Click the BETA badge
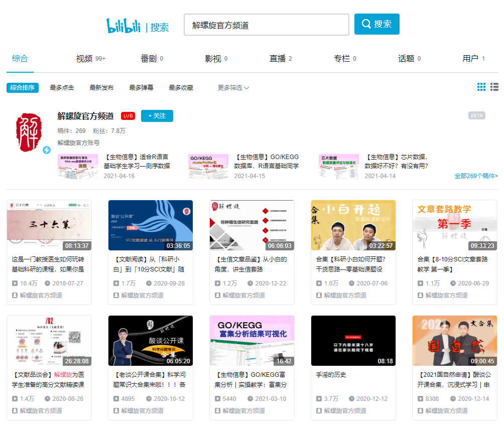504x427 pixels. pos(477,116)
